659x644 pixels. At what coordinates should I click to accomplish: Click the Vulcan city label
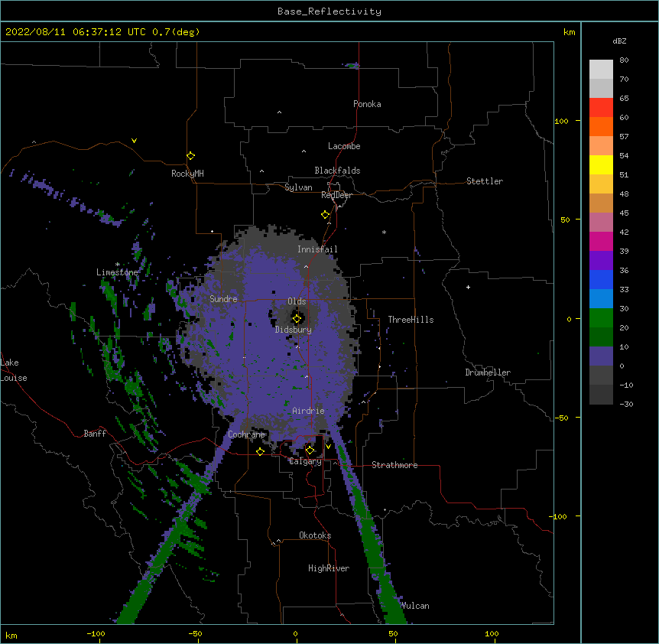415,606
